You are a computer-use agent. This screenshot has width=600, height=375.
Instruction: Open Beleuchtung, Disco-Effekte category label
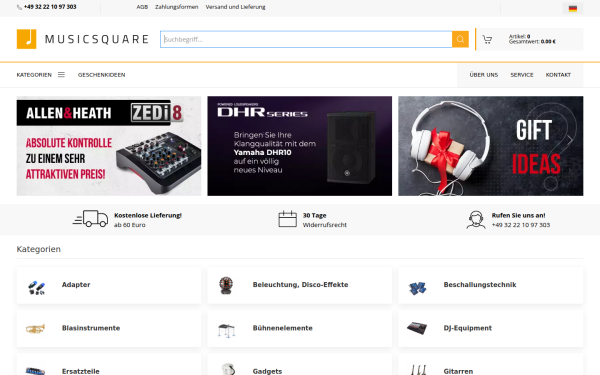pos(300,285)
